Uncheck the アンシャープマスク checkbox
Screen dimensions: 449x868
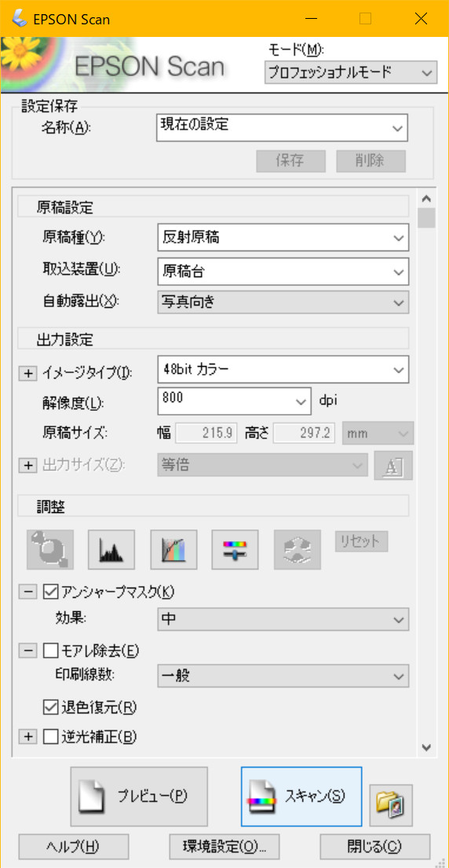[49, 591]
